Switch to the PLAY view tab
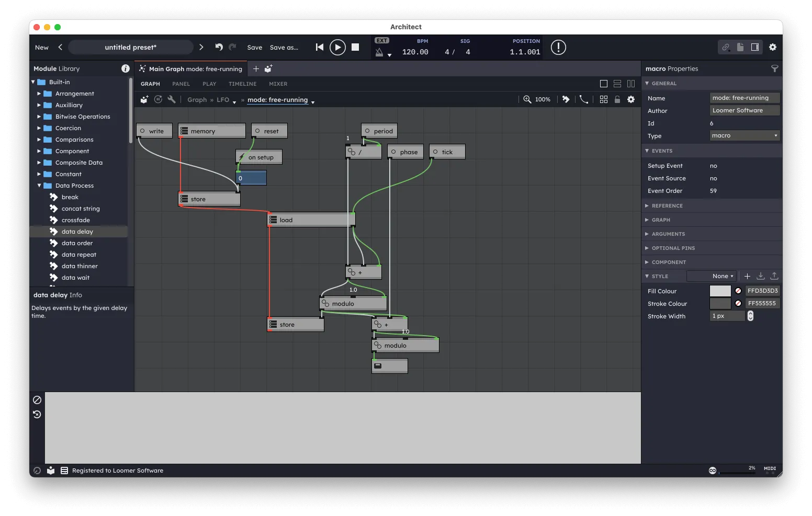Viewport: 812px width, 516px height. [209, 84]
